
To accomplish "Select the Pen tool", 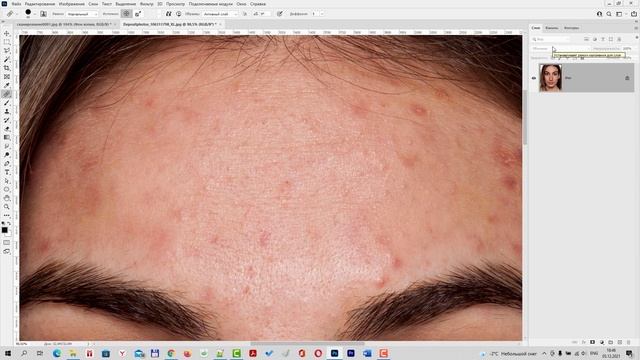I will pyautogui.click(x=7, y=163).
